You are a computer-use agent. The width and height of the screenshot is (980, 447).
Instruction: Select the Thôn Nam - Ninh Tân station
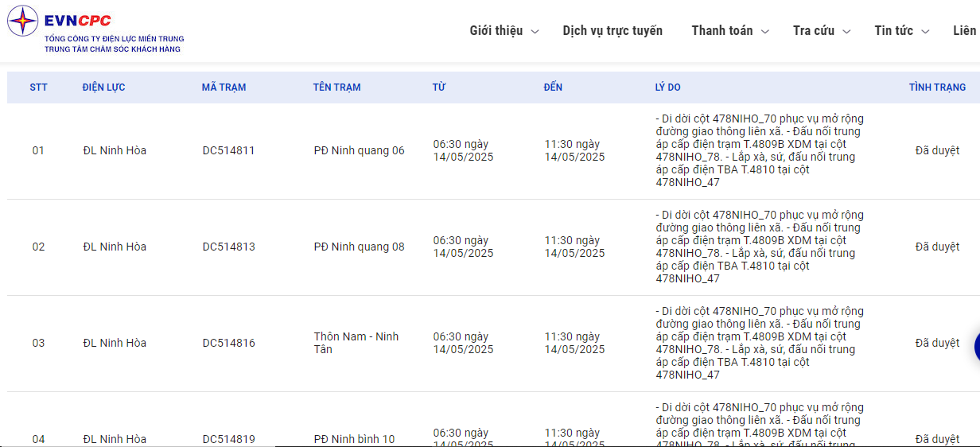pyautogui.click(x=356, y=343)
